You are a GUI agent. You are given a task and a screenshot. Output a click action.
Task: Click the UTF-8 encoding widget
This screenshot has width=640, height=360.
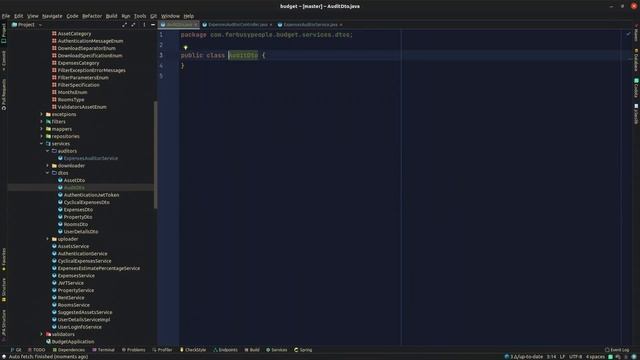pos(576,357)
